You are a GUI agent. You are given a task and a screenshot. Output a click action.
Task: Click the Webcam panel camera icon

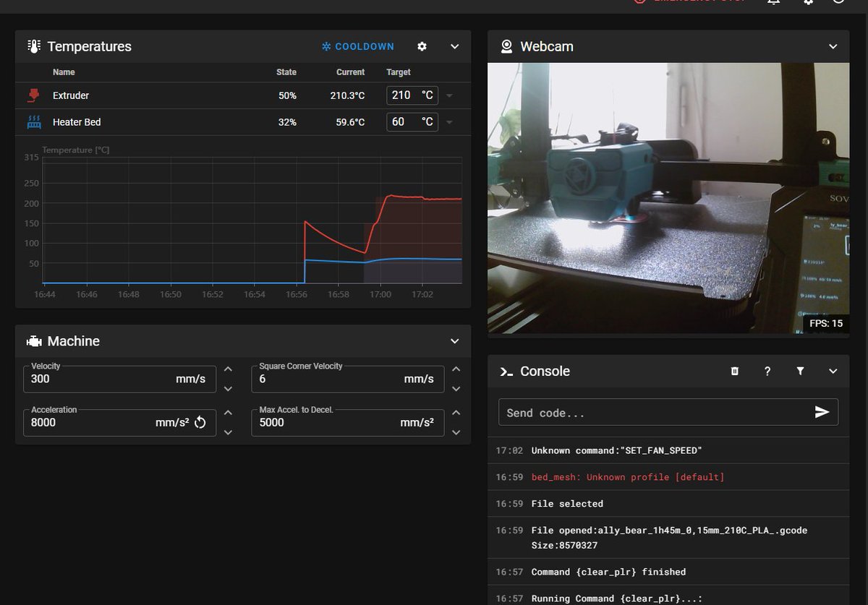506,46
